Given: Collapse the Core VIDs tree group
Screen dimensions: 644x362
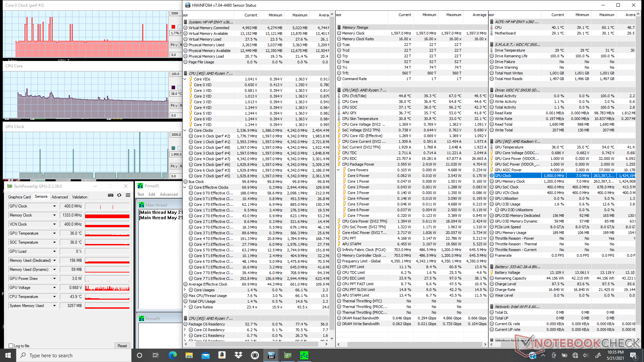Looking at the screenshot, I should (185, 79).
